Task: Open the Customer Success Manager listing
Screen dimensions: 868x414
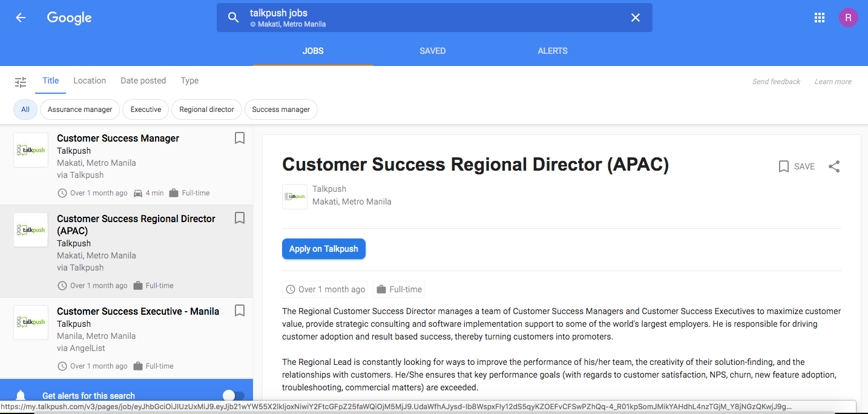Action: click(127, 165)
